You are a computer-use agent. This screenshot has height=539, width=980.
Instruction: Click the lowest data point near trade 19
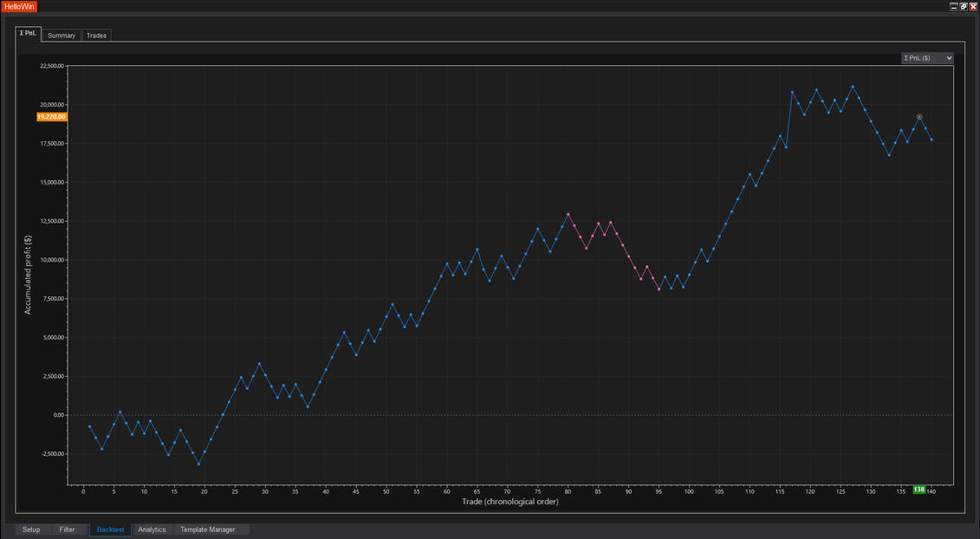[x=198, y=464]
